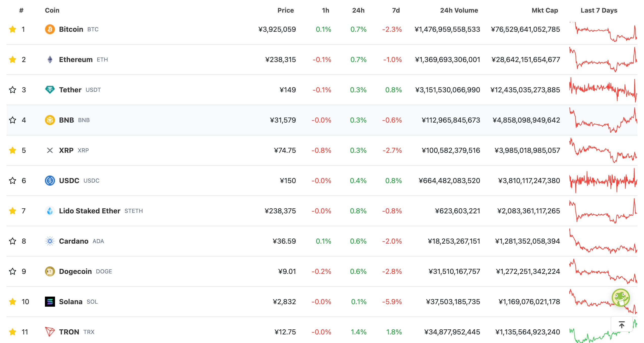Sort by 7d change column
This screenshot has width=644, height=343.
396,10
